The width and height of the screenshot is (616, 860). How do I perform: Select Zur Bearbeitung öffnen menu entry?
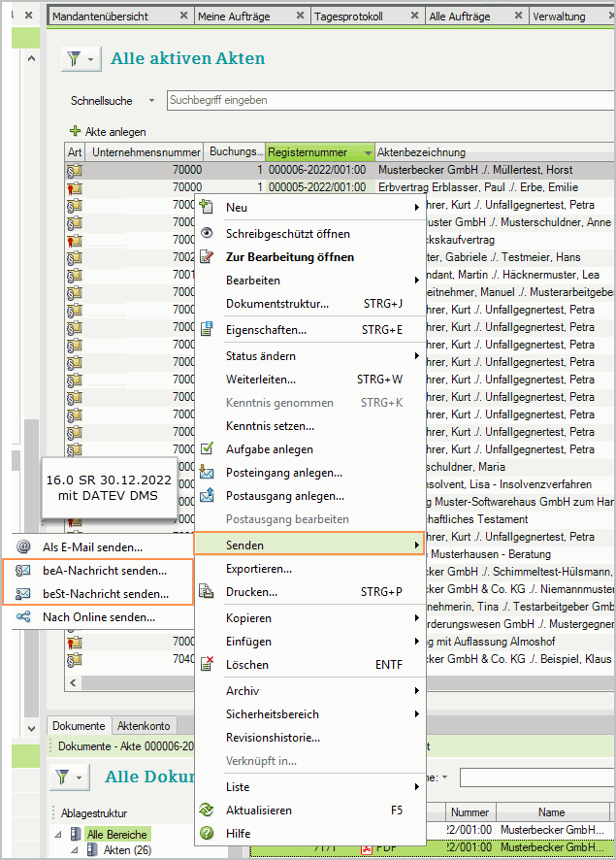pyautogui.click(x=289, y=257)
